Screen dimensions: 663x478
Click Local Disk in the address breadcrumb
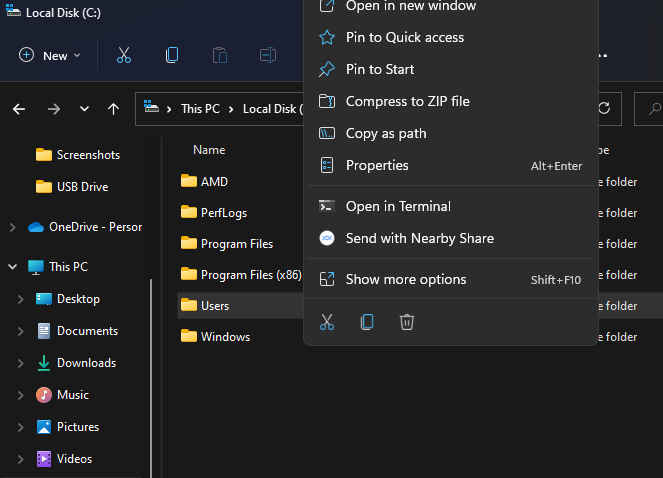click(x=273, y=109)
